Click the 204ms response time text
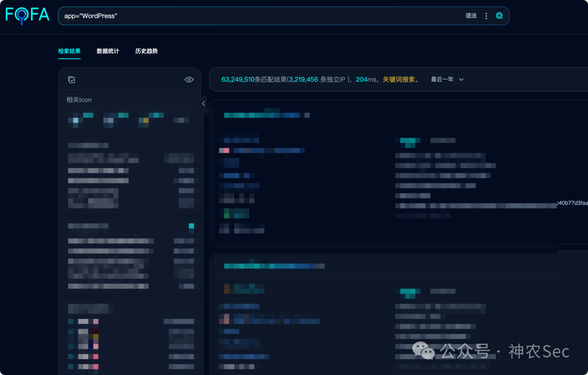The height and width of the screenshot is (375, 588). point(366,79)
